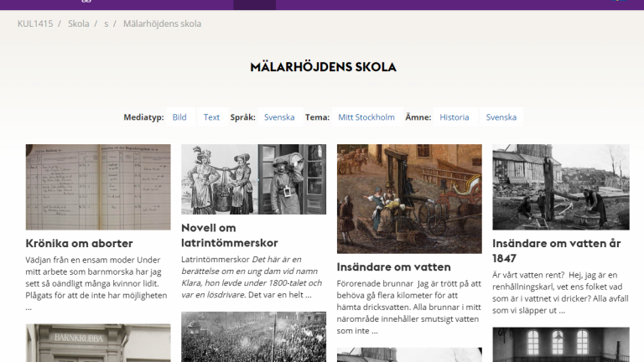Filter subject by Historia
The width and height of the screenshot is (644, 362).
click(x=454, y=117)
